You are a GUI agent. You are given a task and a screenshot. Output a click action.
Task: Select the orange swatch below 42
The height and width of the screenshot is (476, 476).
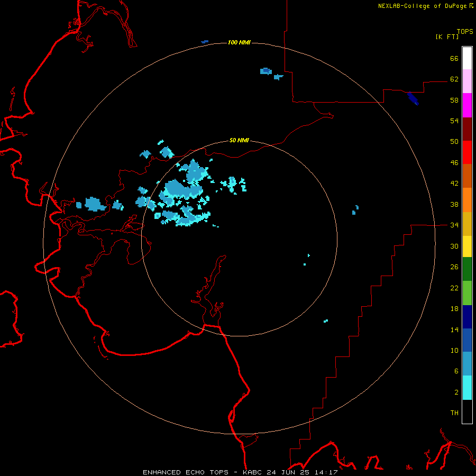pos(467,200)
